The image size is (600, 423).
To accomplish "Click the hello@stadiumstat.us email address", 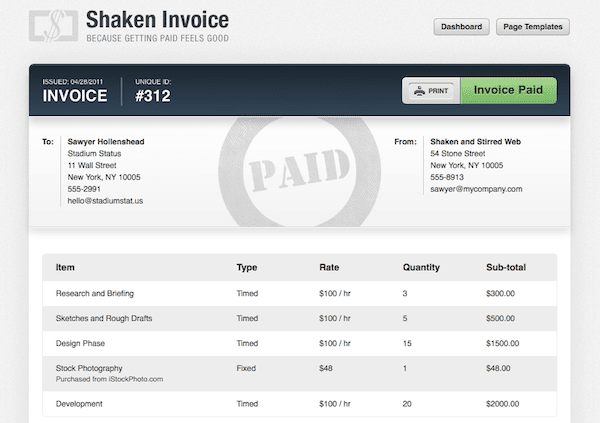I will click(105, 201).
